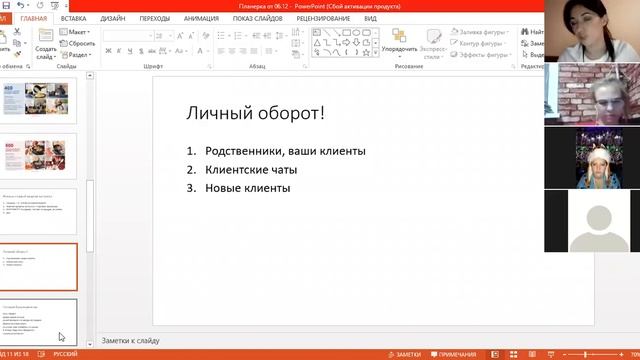Pick the rectangle shape in gallery
Screen dimensions: 640x360
click(347, 32)
